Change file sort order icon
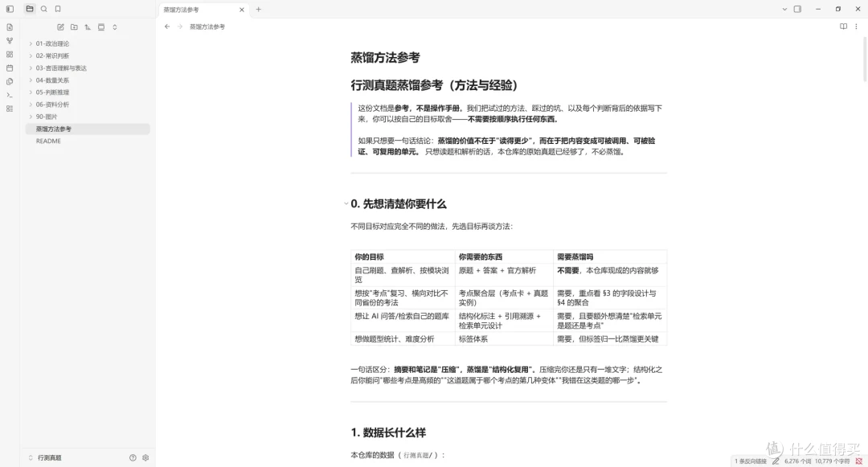Screen dimensions: 868x467 pos(88,27)
